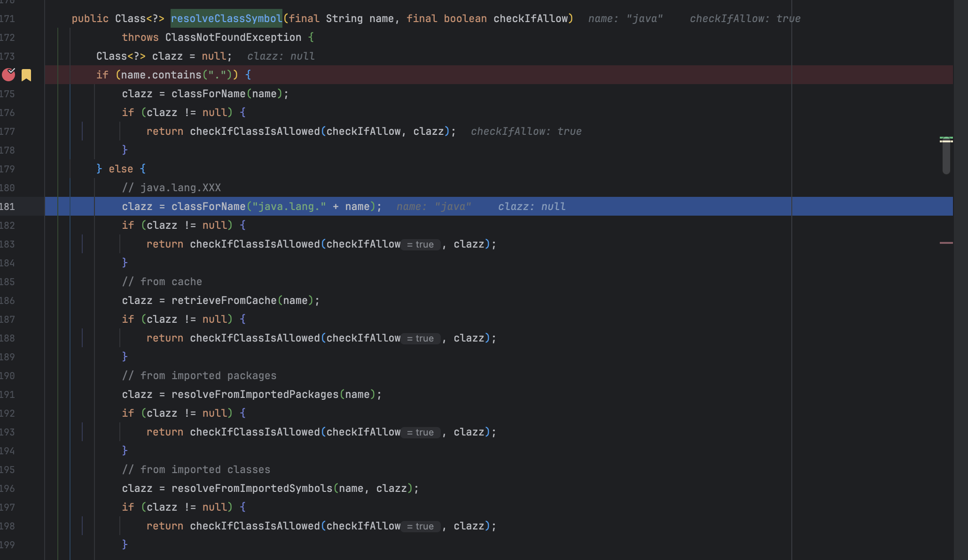Click line number 196 in the gutter
This screenshot has height=560, width=968.
click(x=8, y=488)
